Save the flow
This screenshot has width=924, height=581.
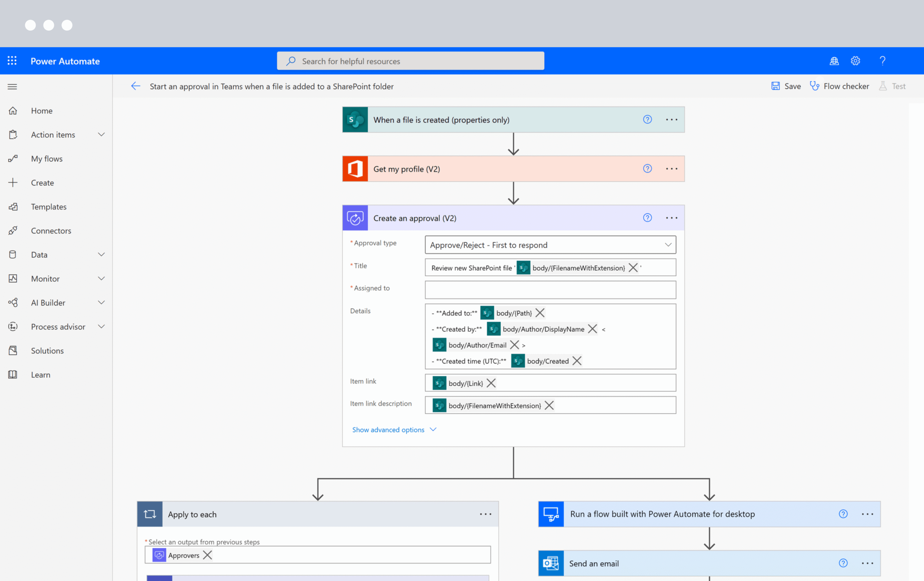click(x=785, y=86)
